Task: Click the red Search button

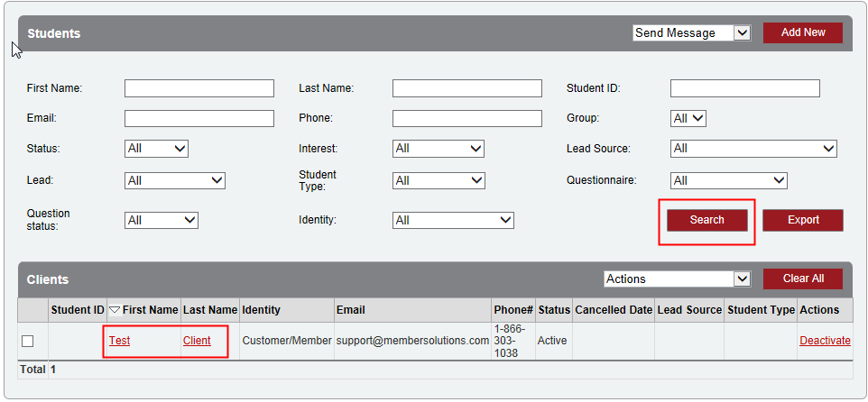Action: click(x=706, y=220)
